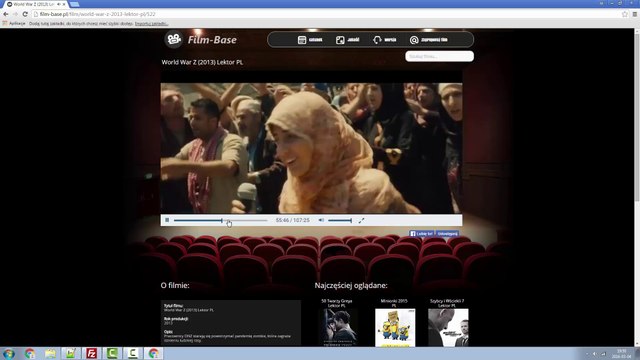Click the image-frame icon in the nav bar

coord(340,40)
